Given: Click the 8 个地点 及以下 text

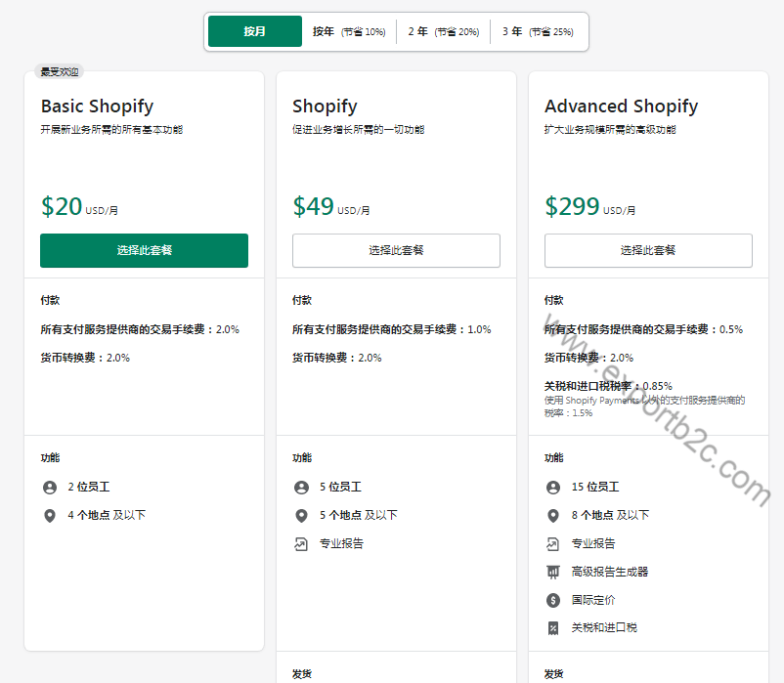Looking at the screenshot, I should coord(611,515).
